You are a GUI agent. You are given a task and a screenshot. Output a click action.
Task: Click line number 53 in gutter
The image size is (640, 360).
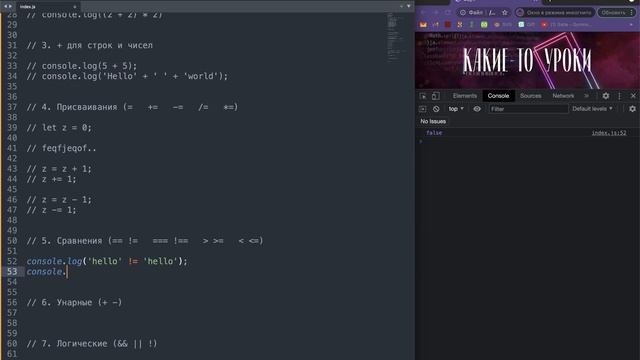(12, 271)
